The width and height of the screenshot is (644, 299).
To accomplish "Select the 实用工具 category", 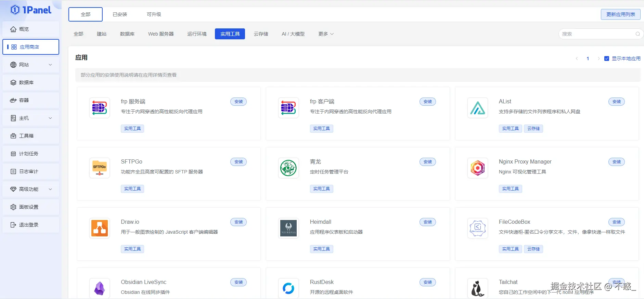I will [230, 34].
